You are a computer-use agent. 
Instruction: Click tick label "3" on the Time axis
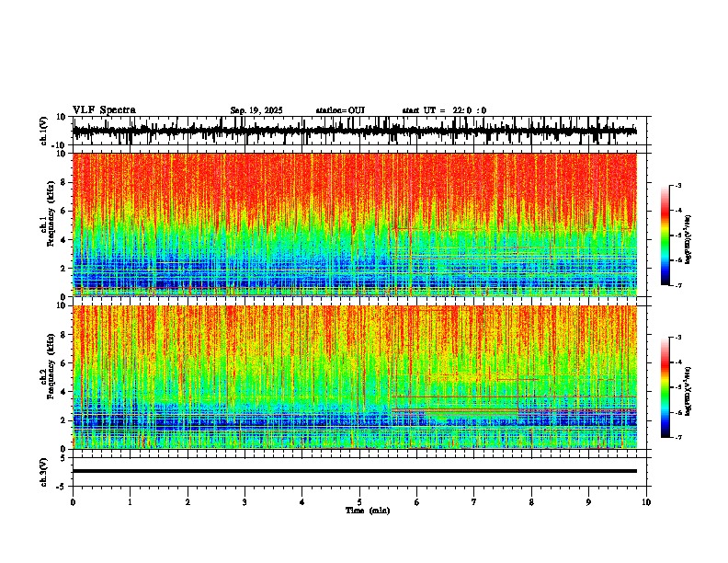[245, 502]
